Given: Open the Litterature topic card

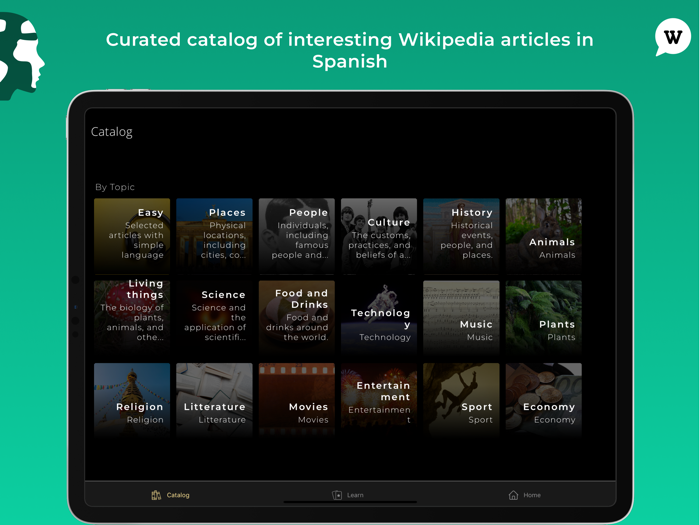Looking at the screenshot, I should (x=214, y=400).
